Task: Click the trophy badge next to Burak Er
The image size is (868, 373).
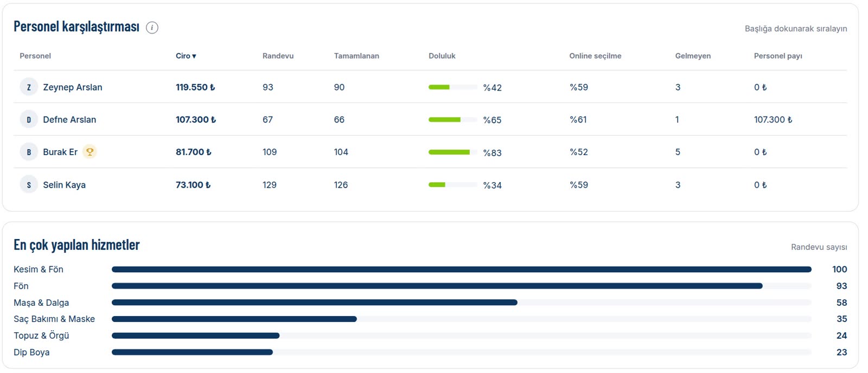Action: (x=90, y=152)
